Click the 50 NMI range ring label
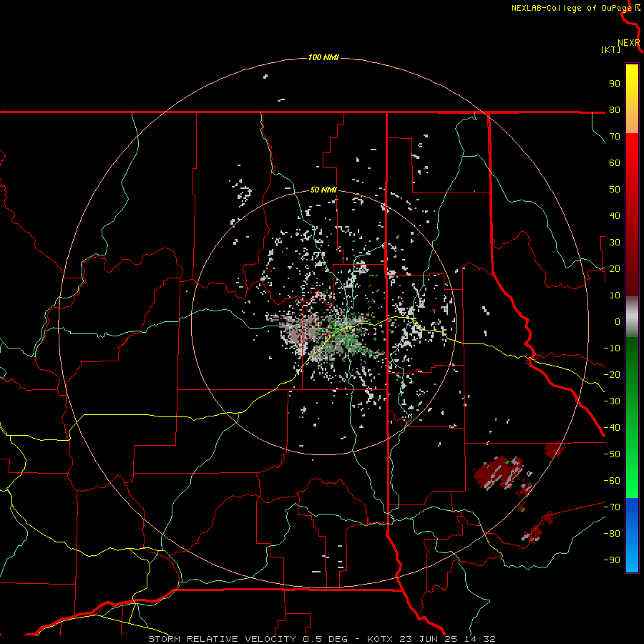The height and width of the screenshot is (644, 644). [323, 190]
